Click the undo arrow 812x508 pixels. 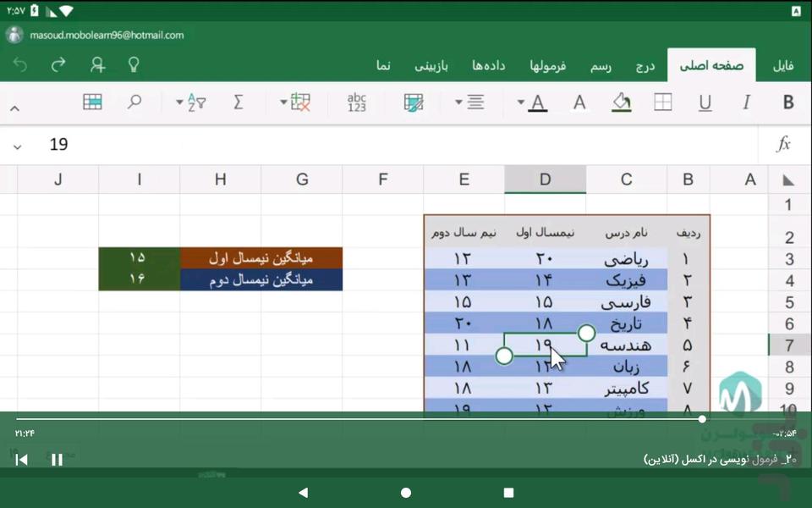pos(20,65)
